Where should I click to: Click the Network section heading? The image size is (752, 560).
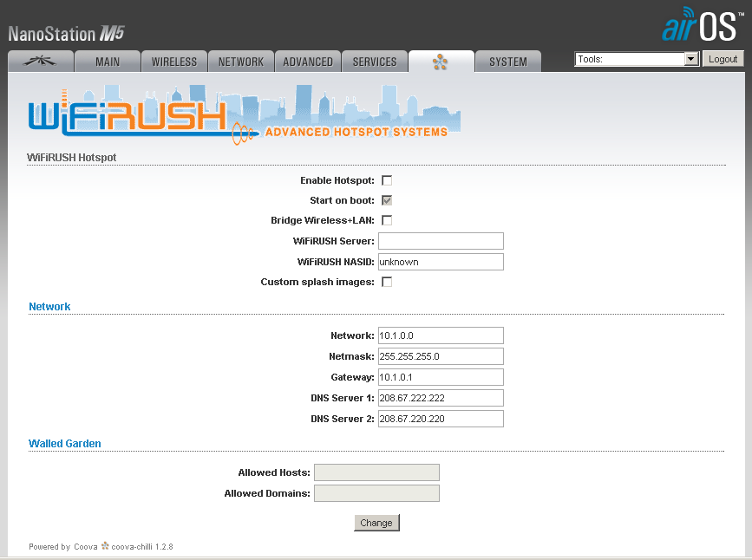[x=49, y=306]
